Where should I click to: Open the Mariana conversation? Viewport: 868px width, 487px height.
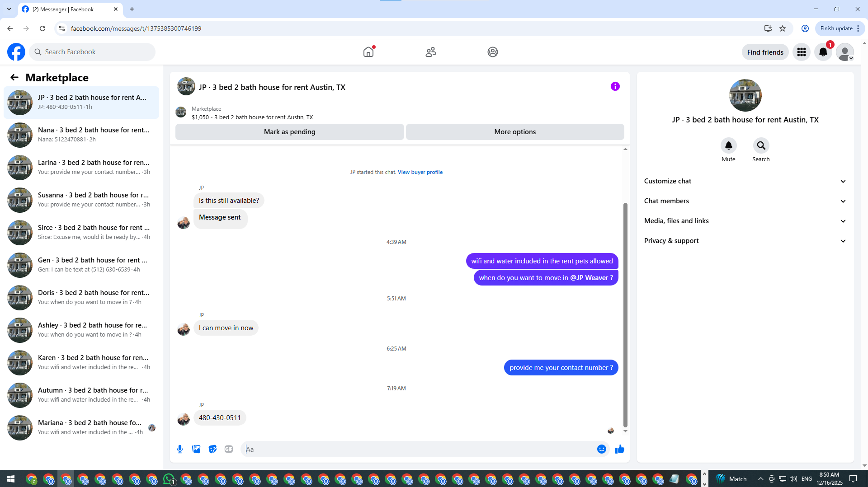pyautogui.click(x=81, y=427)
